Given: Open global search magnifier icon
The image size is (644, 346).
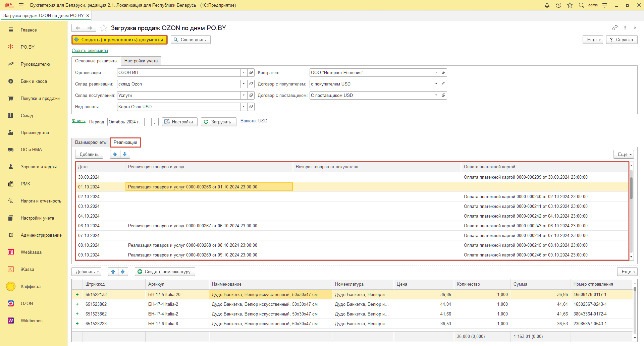Looking at the screenshot, I should [581, 5].
